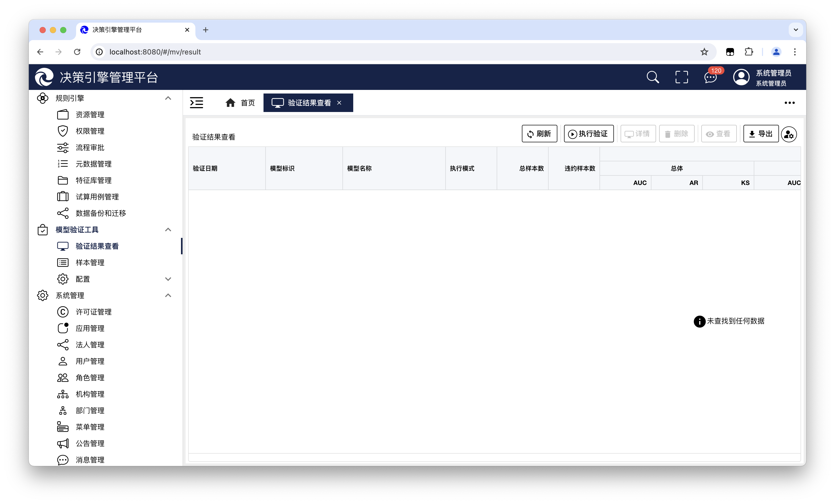Screen dimensions: 835x504
Task: Close the 验证结果查看 tab
Action: (x=339, y=103)
